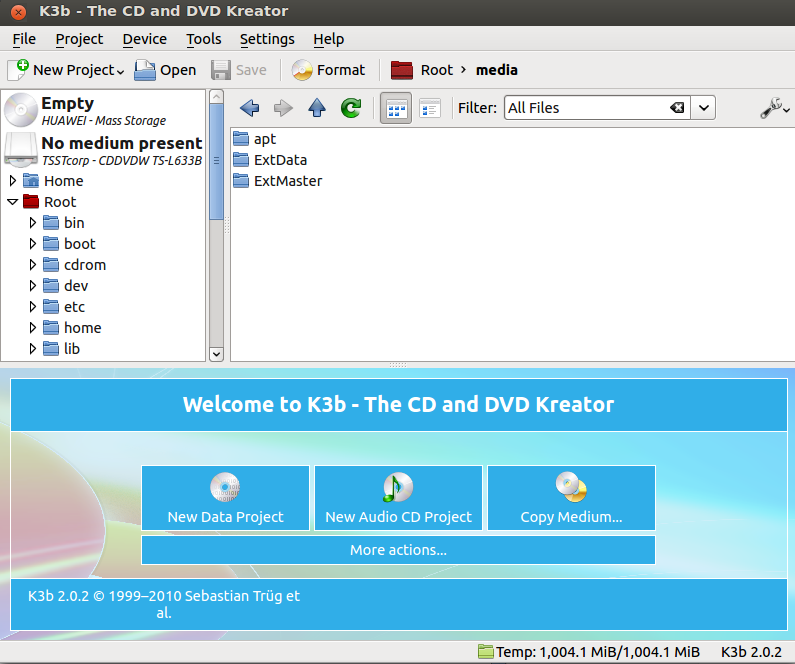Expand the cdrom folder node
Image resolution: width=795 pixels, height=664 pixels.
coord(33,265)
